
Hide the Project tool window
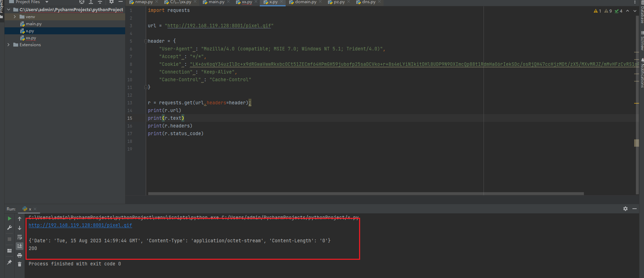coord(121,2)
